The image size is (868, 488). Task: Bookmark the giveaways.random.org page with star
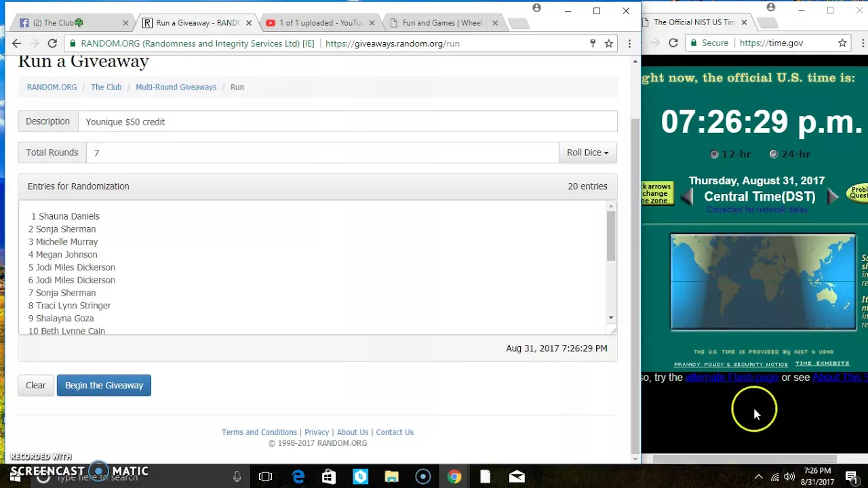(x=609, y=43)
